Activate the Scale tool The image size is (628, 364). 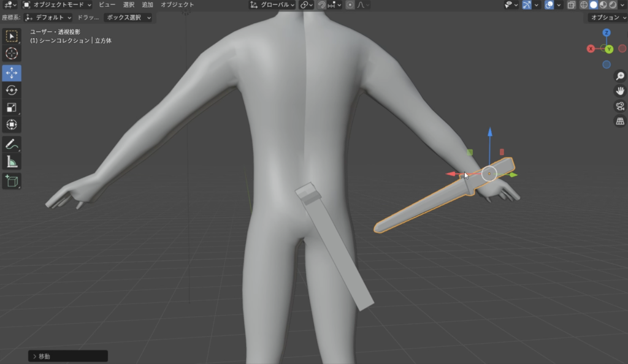click(12, 108)
